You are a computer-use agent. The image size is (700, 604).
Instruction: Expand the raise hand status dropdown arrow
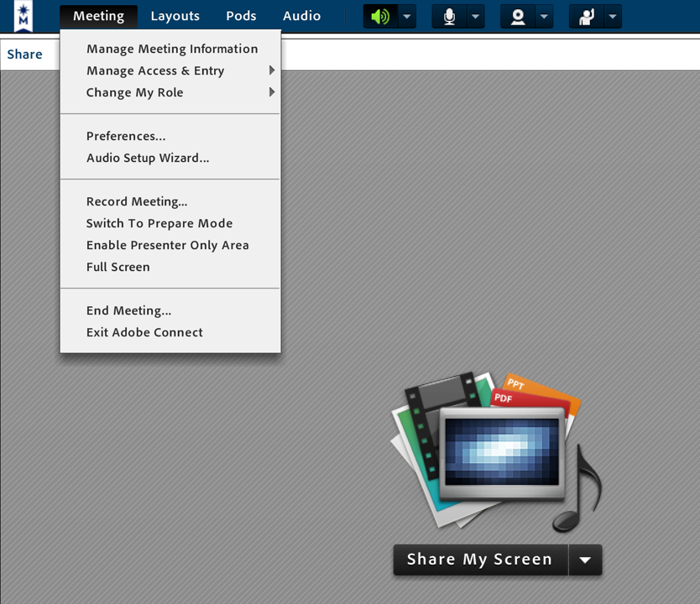614,17
